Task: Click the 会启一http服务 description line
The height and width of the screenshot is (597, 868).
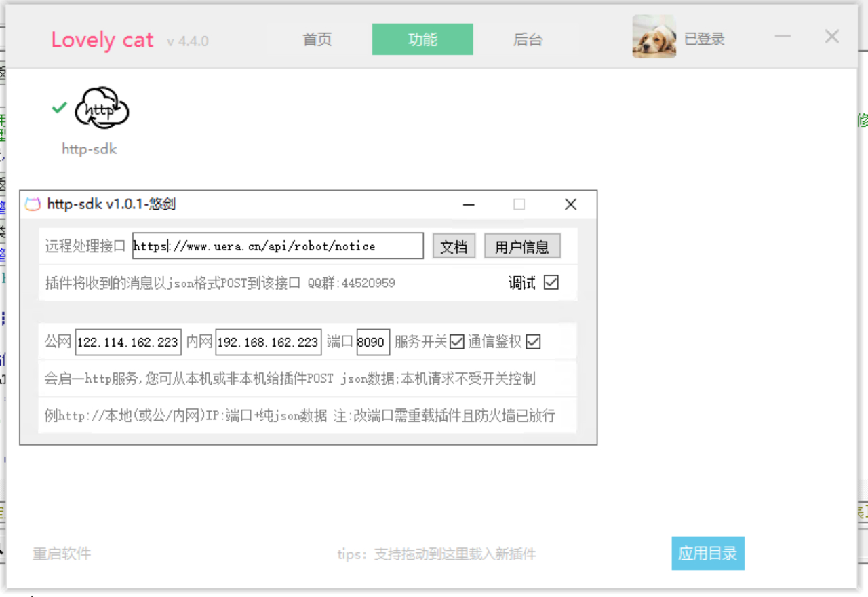Action: tap(290, 379)
